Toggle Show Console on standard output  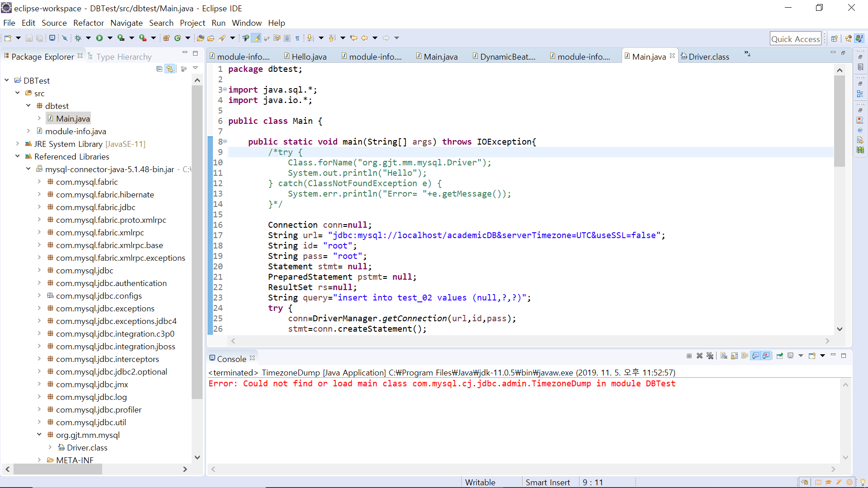pos(755,356)
